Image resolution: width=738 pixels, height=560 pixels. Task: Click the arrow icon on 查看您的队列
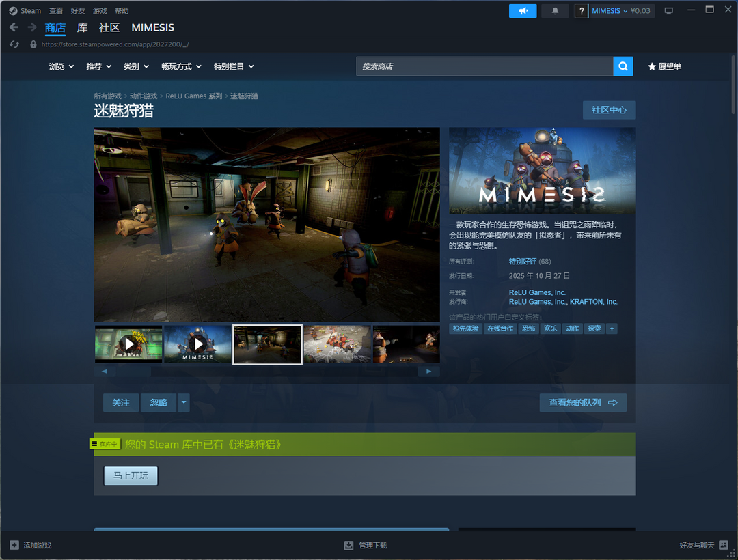click(613, 402)
